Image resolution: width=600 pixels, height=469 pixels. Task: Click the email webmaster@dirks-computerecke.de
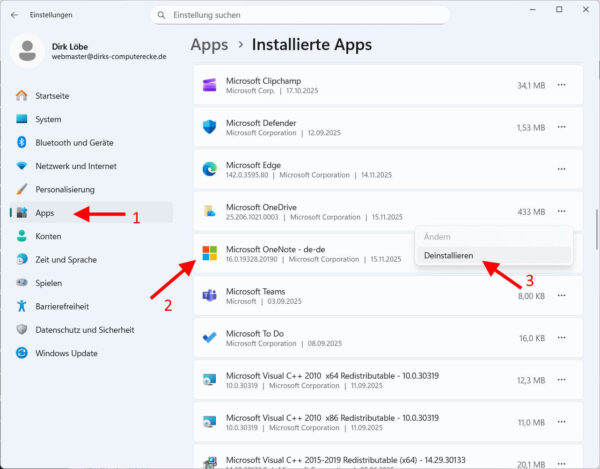(x=109, y=57)
